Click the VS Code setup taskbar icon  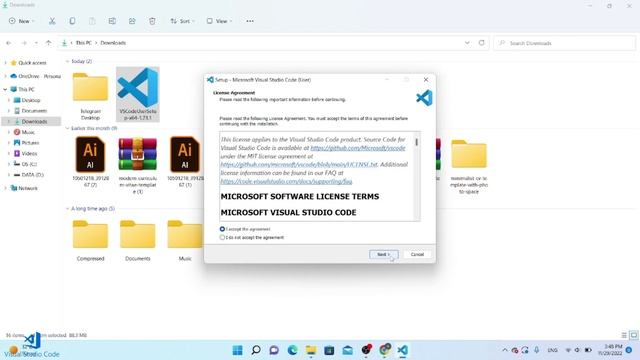[x=402, y=350]
